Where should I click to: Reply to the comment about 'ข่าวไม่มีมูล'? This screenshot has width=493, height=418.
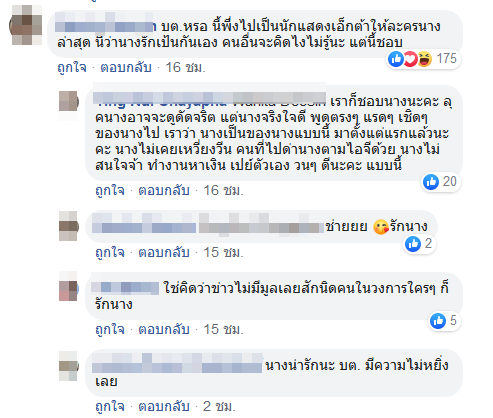[x=164, y=329]
